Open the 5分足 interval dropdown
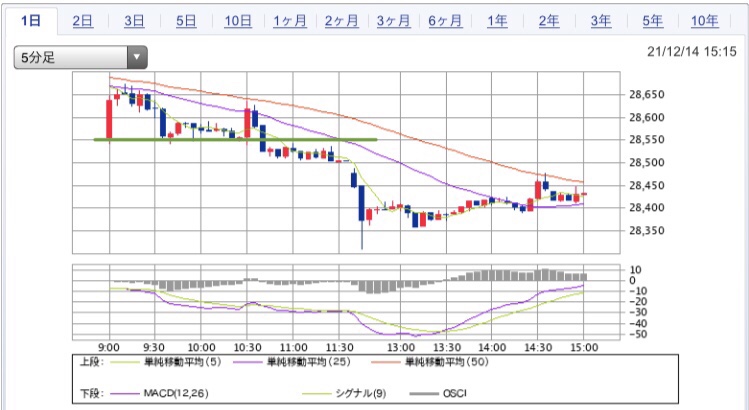The width and height of the screenshot is (749, 410). click(x=80, y=57)
